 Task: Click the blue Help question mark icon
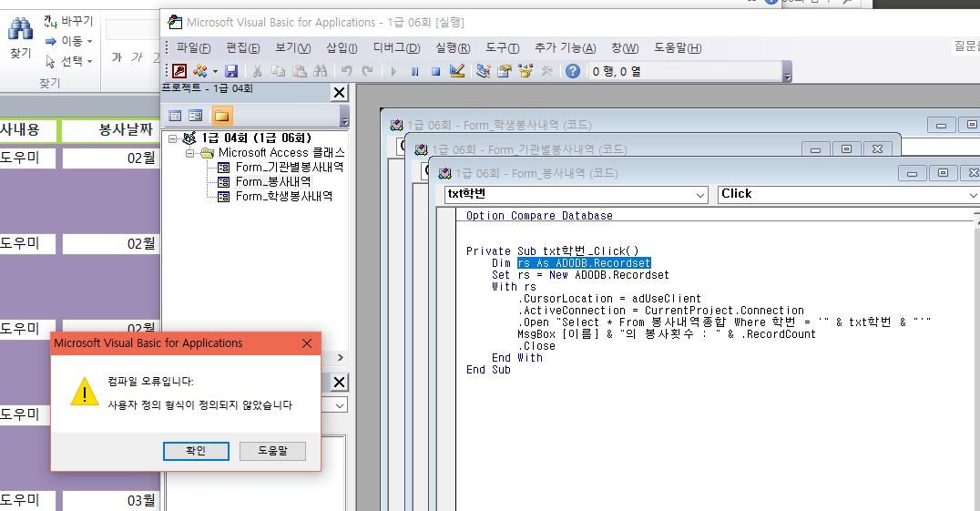[x=573, y=71]
